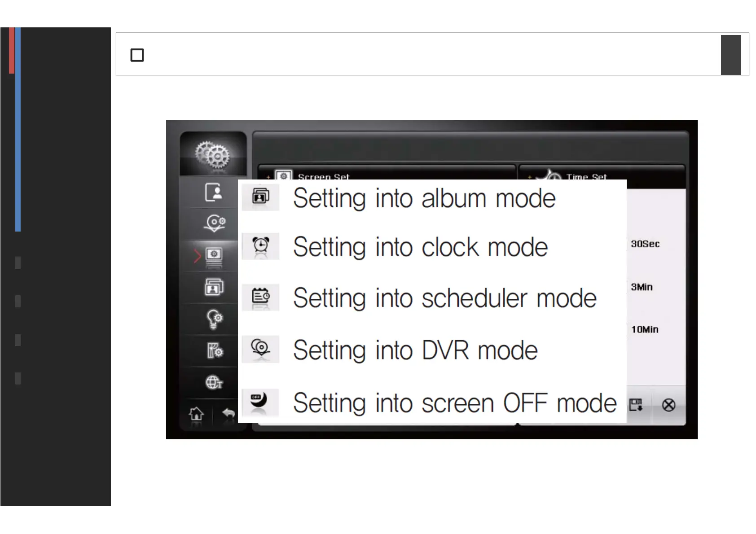Screen dimensions: 756x534
Task: Choose the 30Sec time option
Action: point(645,244)
